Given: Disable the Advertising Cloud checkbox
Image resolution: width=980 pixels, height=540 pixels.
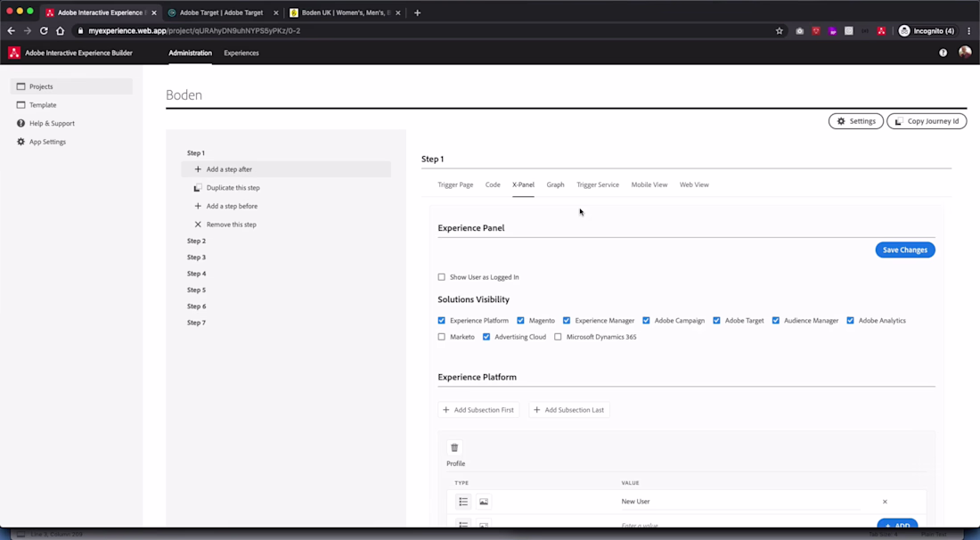Looking at the screenshot, I should click(486, 337).
